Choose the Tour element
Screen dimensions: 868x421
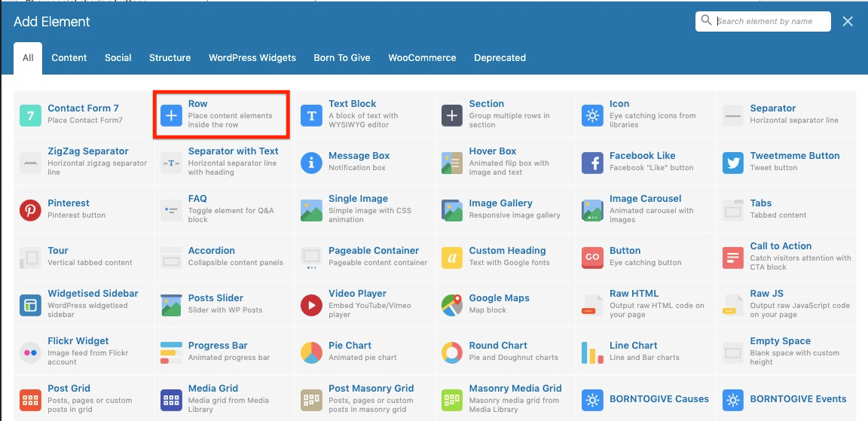84,256
